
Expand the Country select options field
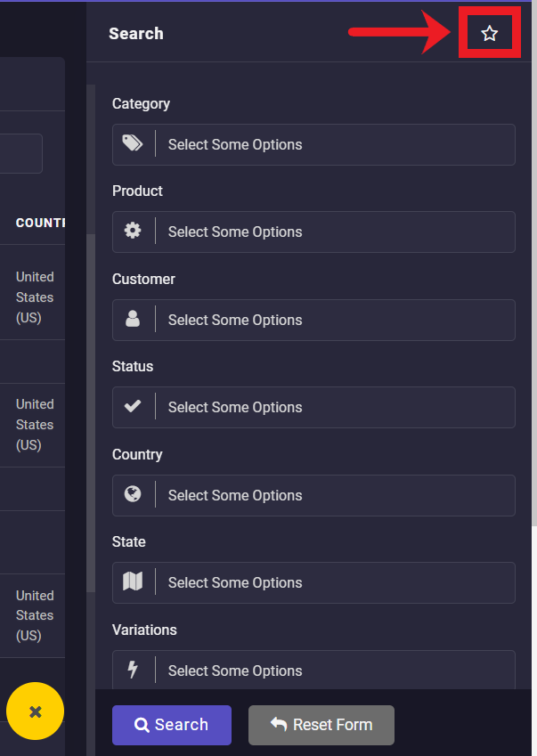(334, 495)
